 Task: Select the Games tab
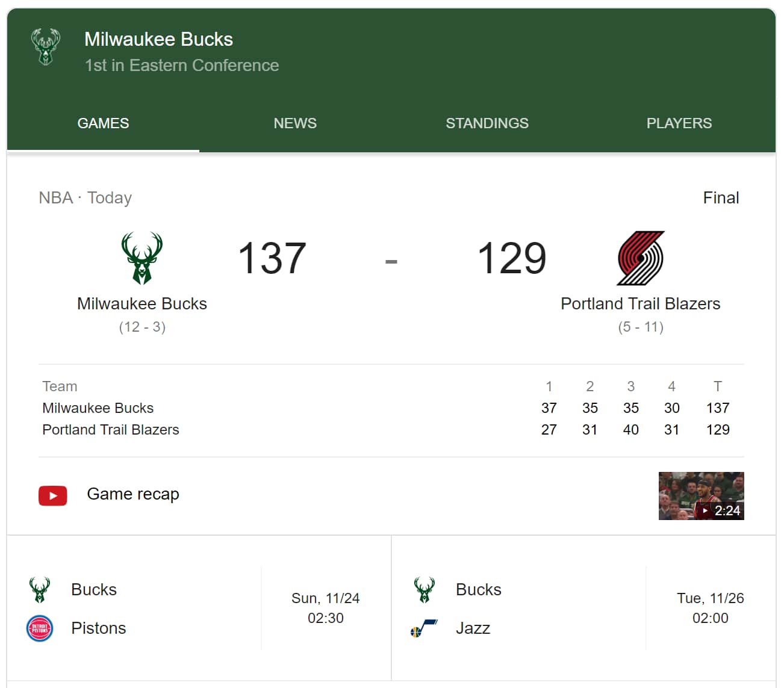(103, 123)
